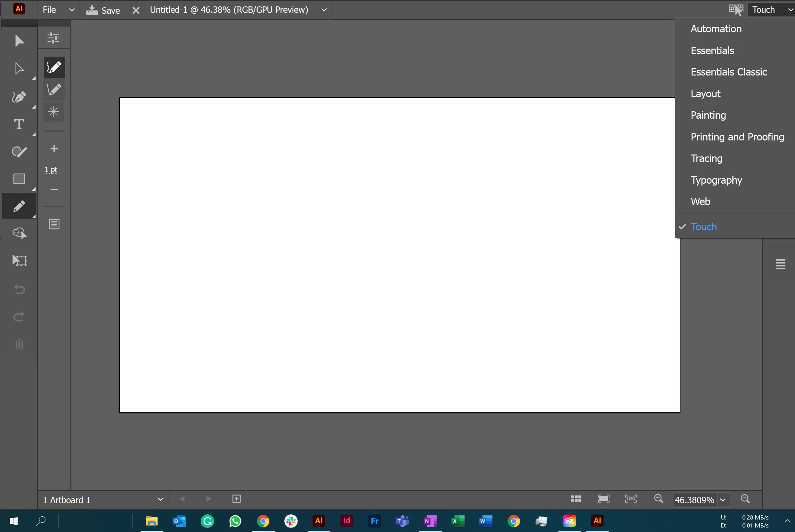Click the Fit Artboard in Window icon
This screenshot has width=795, height=532.
[x=604, y=499]
